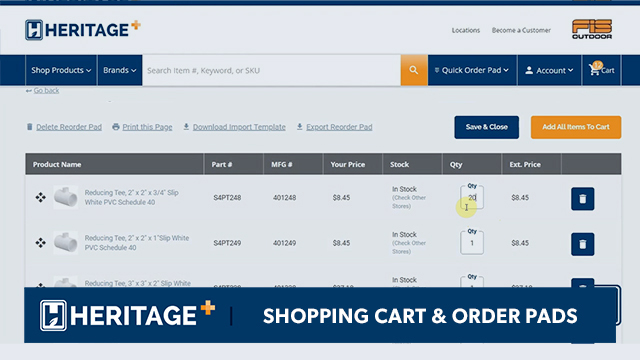This screenshot has height=360, width=640.
Task: Focus the search item or SKU field
Action: tap(271, 70)
